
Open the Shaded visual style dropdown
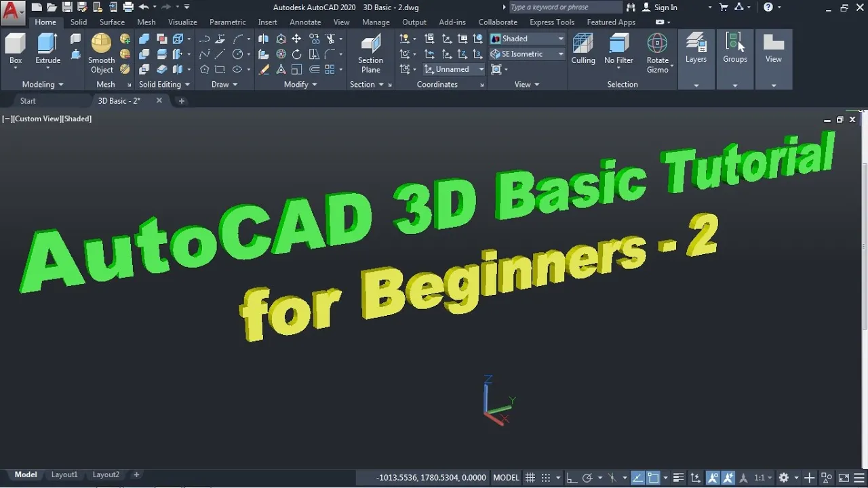(x=527, y=39)
